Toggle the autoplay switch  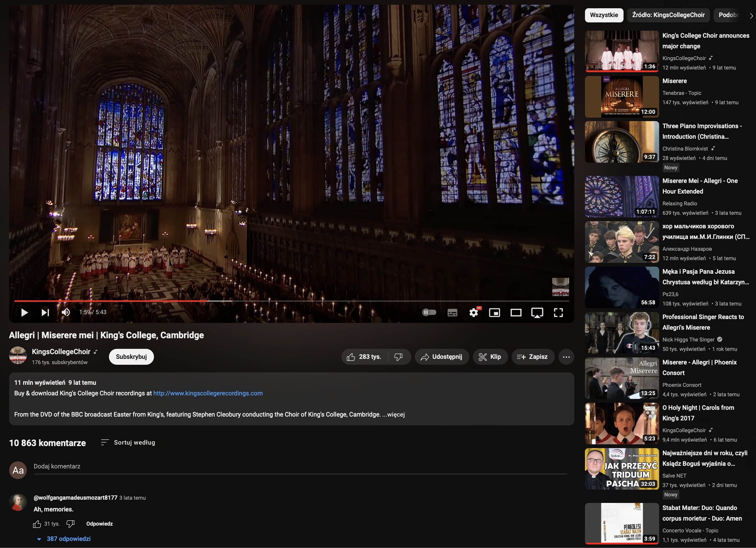[x=429, y=313]
